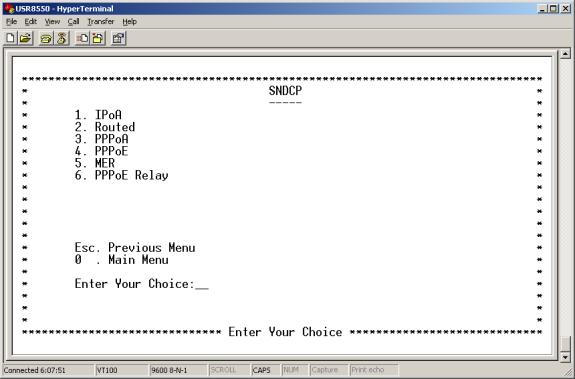Click the CAPS status bar indicator
This screenshot has height=379, width=575.
tap(261, 370)
